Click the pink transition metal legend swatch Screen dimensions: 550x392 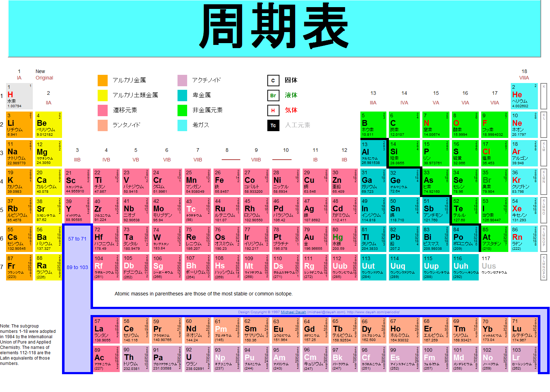coord(103,110)
